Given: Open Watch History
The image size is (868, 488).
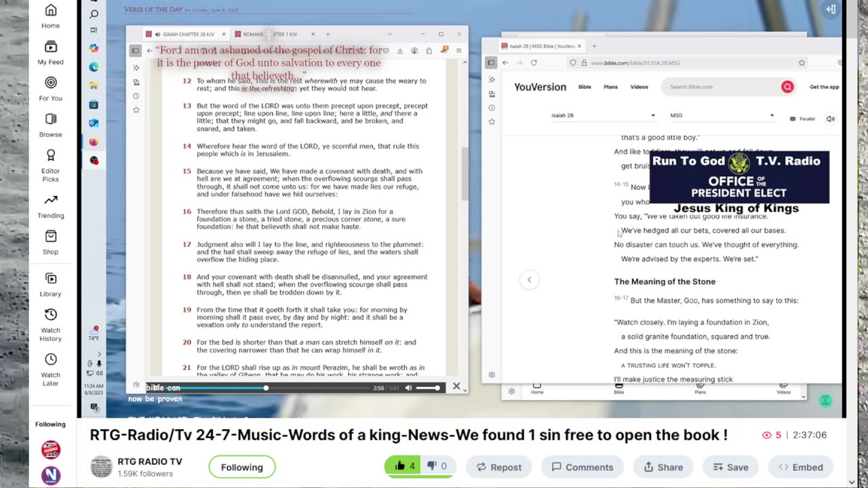Looking at the screenshot, I should [50, 325].
